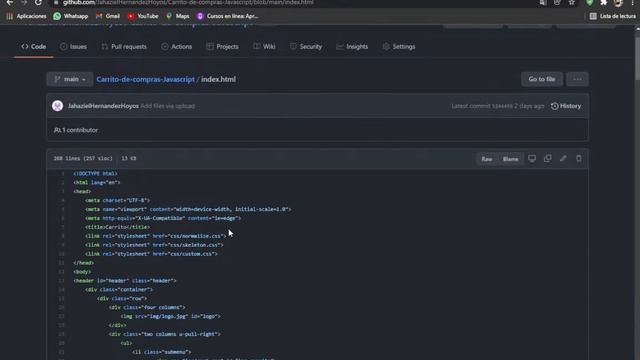Click the browser forward arrow

point(24,2)
